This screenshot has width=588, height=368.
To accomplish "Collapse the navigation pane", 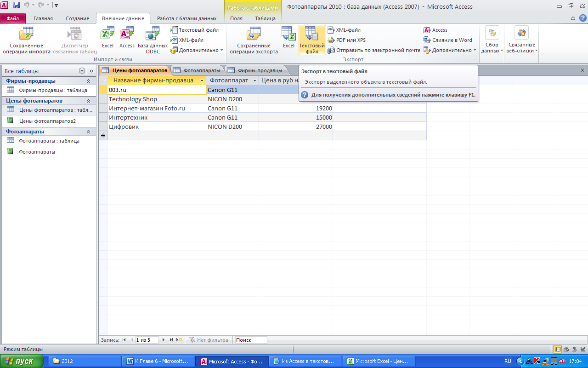I will (91, 71).
